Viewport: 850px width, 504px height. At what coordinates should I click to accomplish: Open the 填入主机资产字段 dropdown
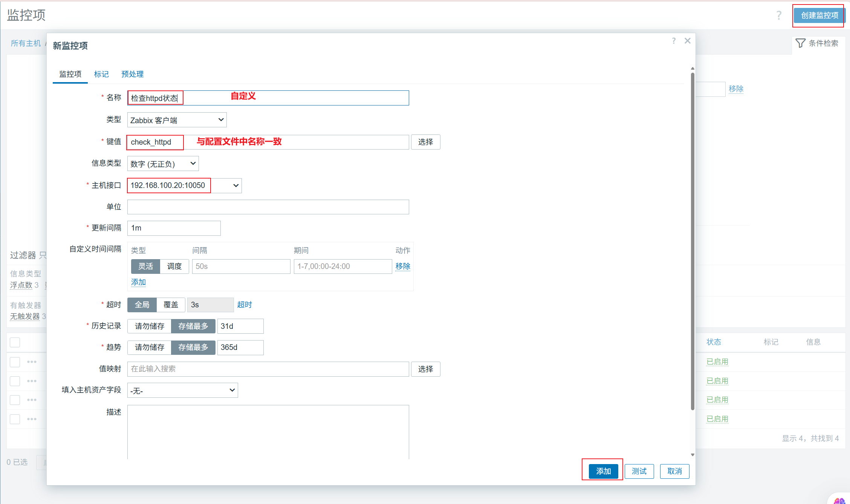coord(182,391)
